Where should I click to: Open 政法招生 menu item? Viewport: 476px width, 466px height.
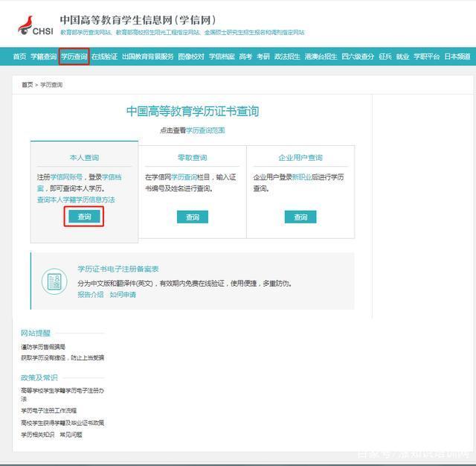(x=287, y=57)
